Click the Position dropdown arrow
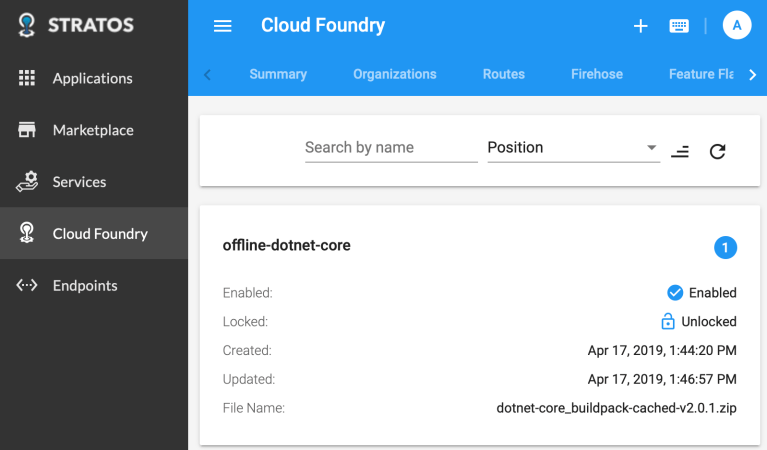Screen dimensions: 767x450 [651, 147]
